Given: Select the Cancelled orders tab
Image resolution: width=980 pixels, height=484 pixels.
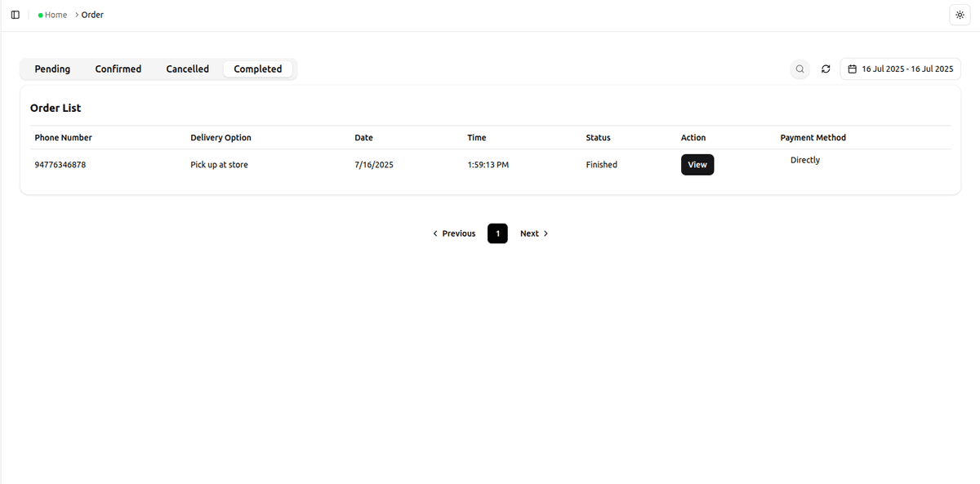Looking at the screenshot, I should click(187, 69).
